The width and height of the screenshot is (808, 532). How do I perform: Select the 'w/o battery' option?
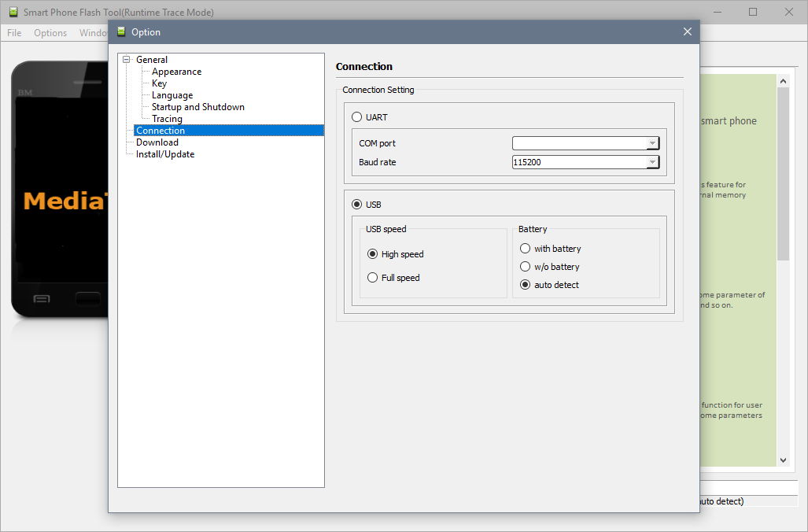526,267
